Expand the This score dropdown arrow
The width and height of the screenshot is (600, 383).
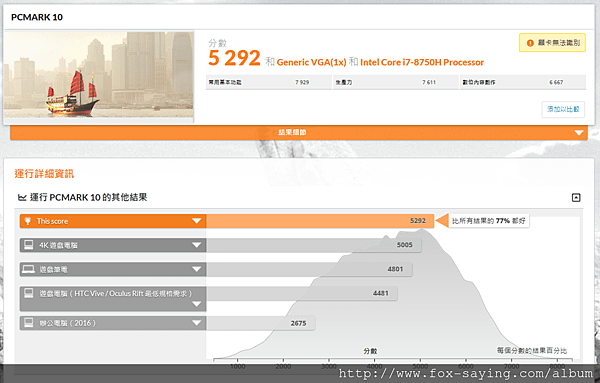[x=197, y=221]
